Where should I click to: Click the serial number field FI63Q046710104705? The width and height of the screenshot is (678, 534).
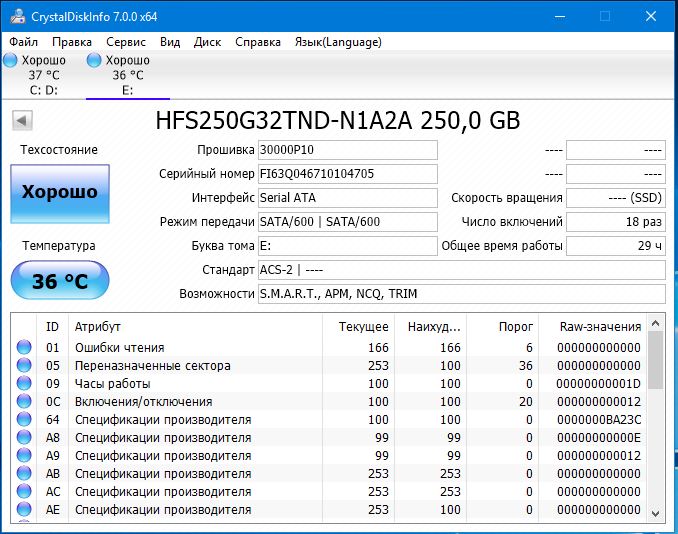pos(348,174)
